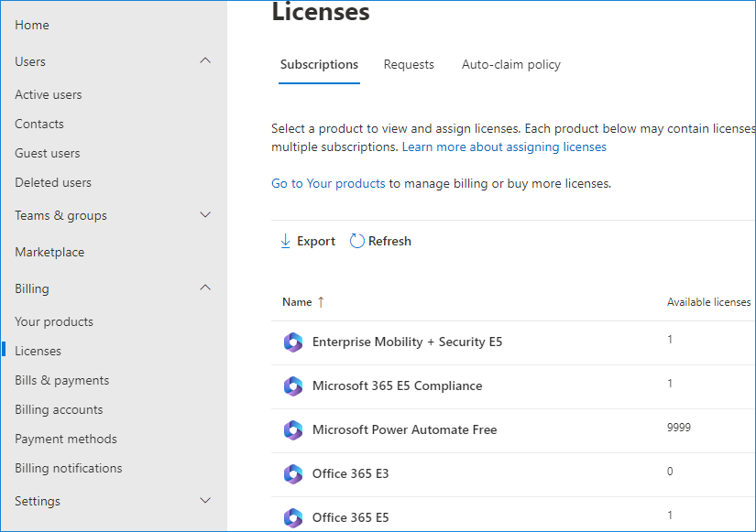The height and width of the screenshot is (532, 756).
Task: Sort by the Name column header
Action: (297, 302)
